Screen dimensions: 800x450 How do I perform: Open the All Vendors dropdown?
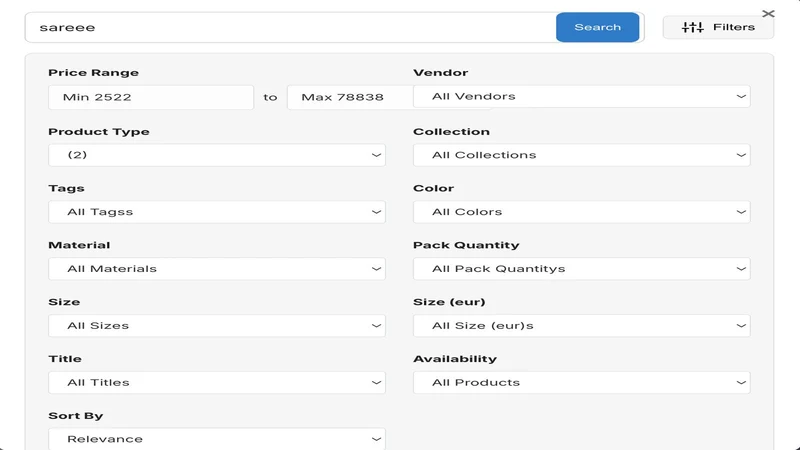coord(582,96)
